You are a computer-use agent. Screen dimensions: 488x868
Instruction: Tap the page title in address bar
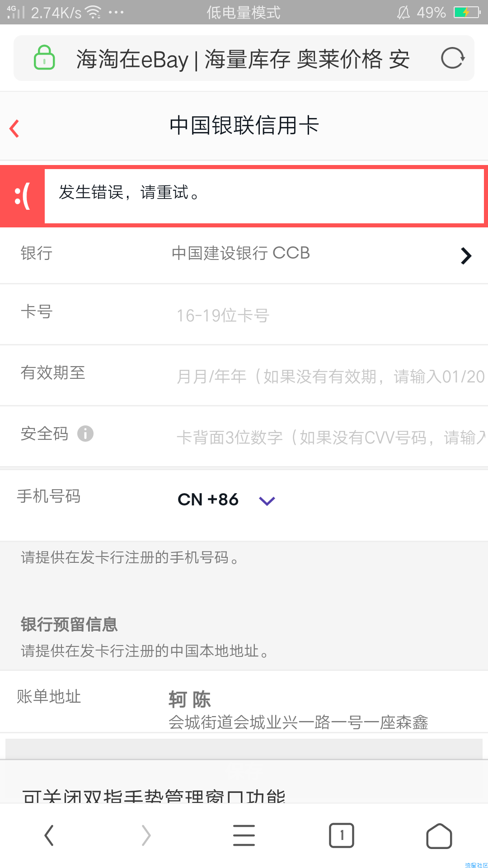pyautogui.click(x=243, y=59)
